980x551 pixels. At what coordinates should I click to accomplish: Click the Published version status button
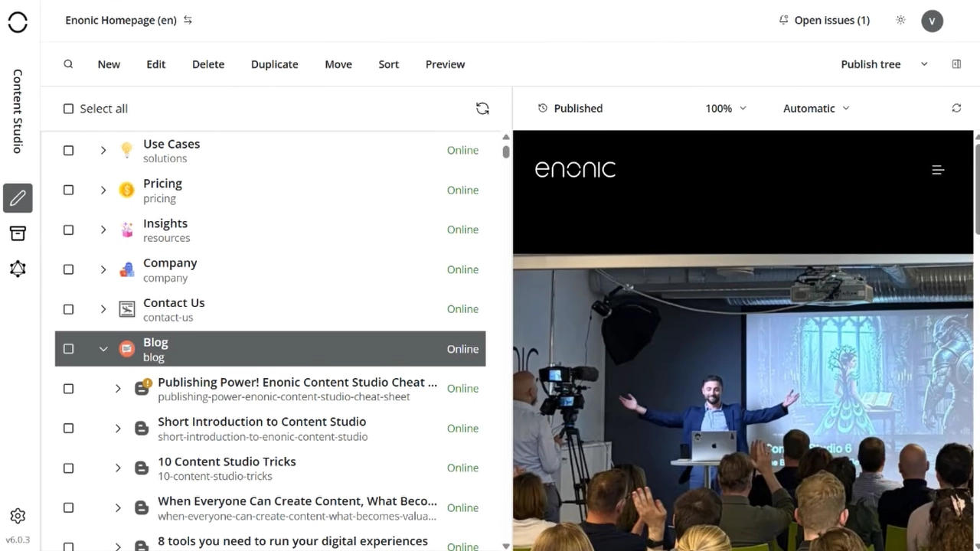click(570, 109)
